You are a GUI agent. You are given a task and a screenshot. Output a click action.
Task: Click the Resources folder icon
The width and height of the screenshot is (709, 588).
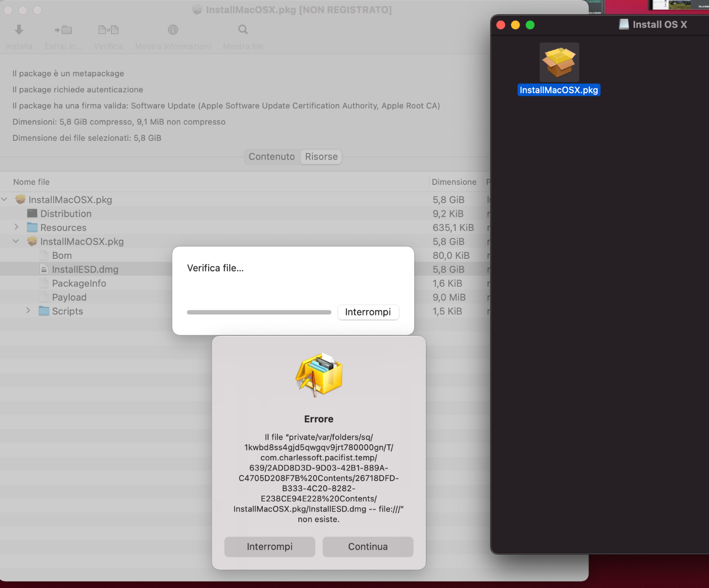pos(32,227)
